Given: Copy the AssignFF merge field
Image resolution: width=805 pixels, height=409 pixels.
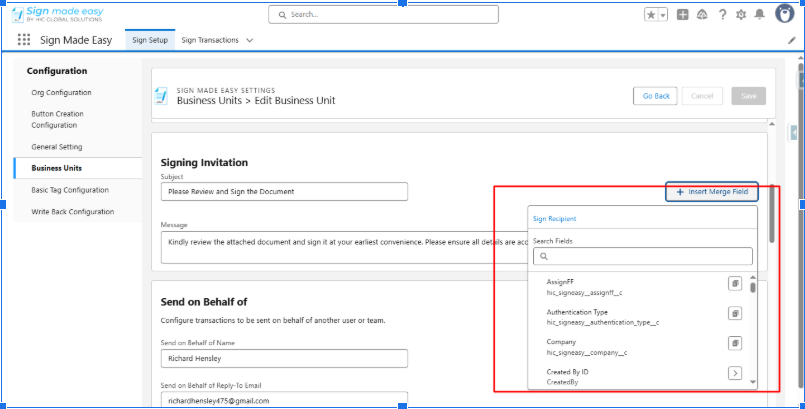Looking at the screenshot, I should (734, 285).
